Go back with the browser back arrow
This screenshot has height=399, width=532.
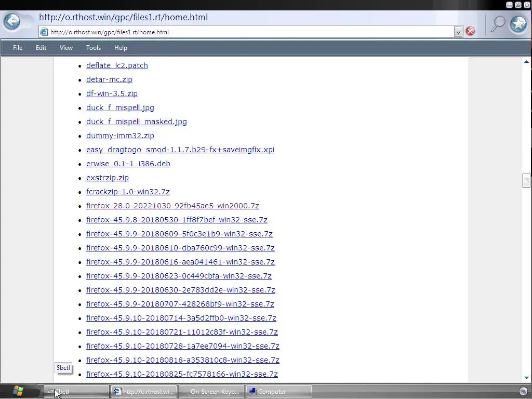coord(12,22)
